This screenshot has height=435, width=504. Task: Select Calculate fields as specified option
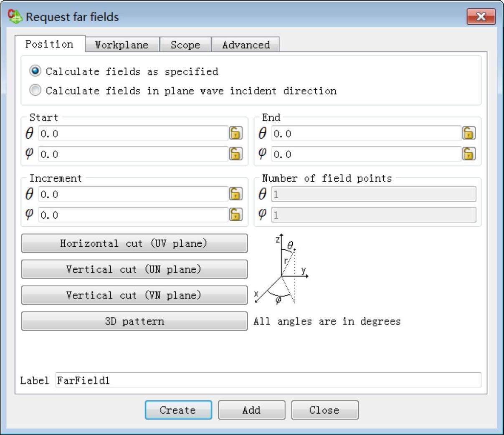(x=35, y=71)
